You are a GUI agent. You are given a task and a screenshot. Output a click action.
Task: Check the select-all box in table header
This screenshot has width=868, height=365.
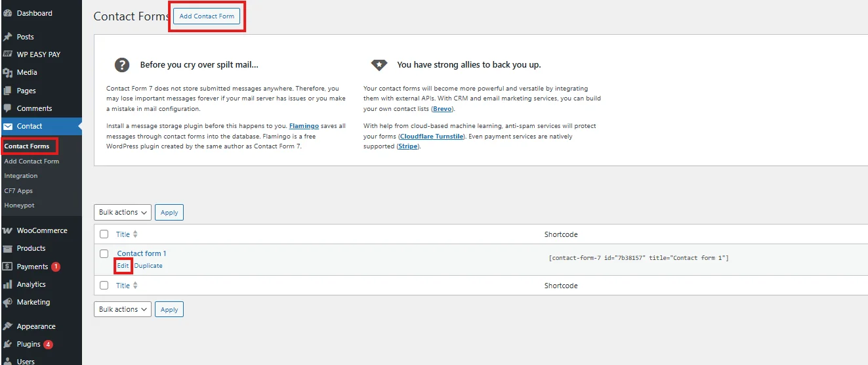(104, 234)
